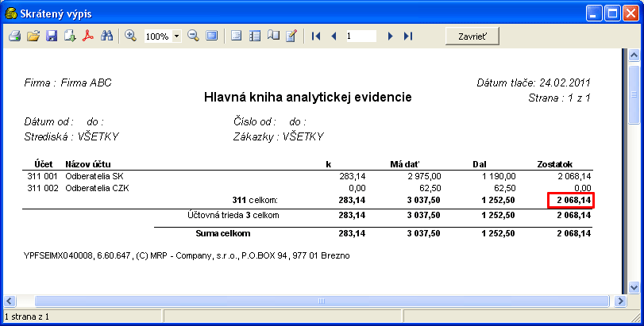This screenshot has height=326, width=644.
Task: Open the 100% zoom level dropdown
Action: 176,36
